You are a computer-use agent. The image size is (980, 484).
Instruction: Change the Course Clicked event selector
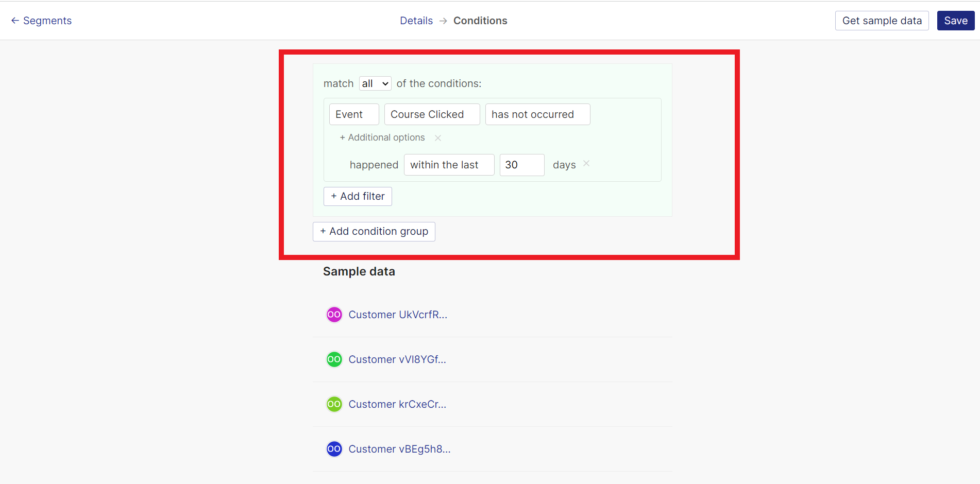pyautogui.click(x=432, y=114)
